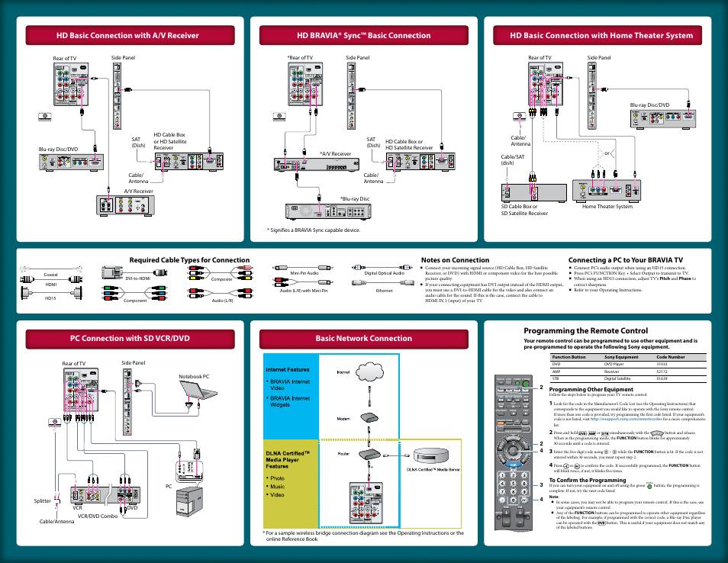Click the Internet cloud icon

tap(370, 372)
